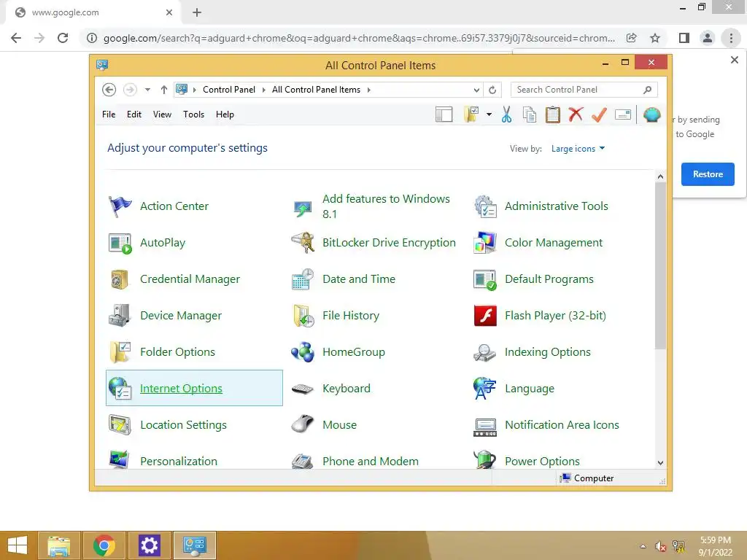Expand the arrow next to Folder Options toolbar icon
This screenshot has height=560, width=747.
coord(489,114)
